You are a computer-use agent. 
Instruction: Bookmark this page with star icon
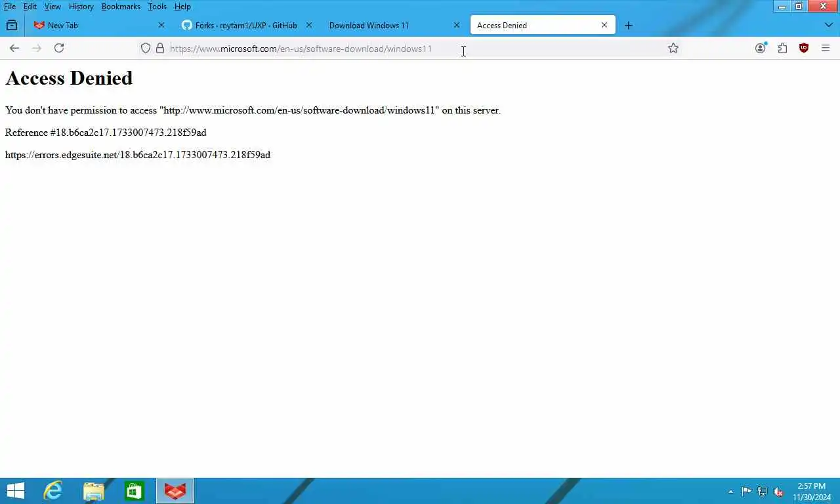coord(673,49)
